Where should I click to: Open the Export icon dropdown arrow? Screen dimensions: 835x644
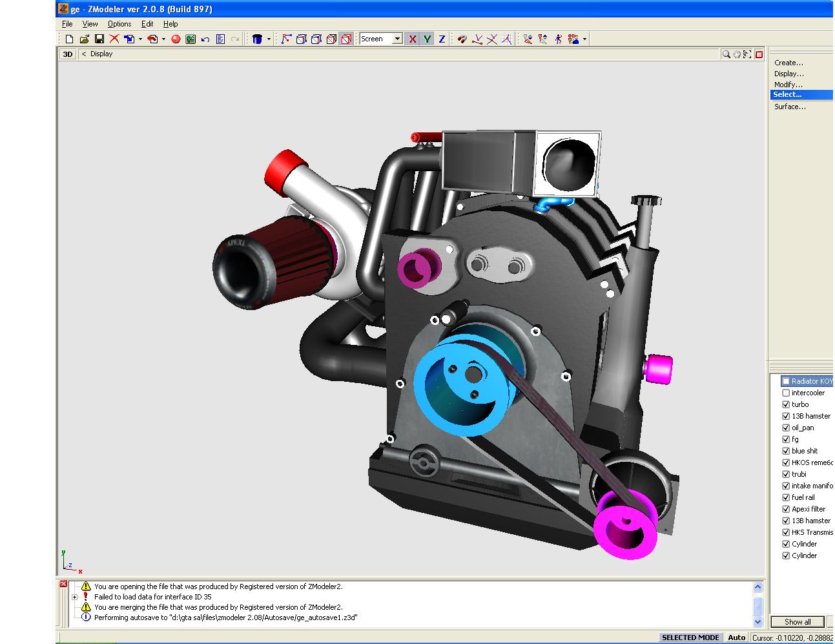tap(163, 39)
